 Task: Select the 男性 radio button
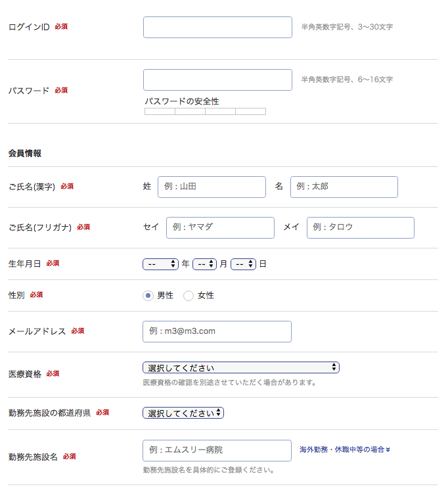point(148,296)
